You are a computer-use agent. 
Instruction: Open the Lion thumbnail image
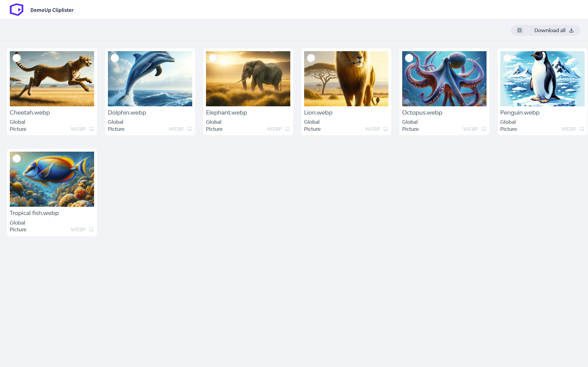pos(346,79)
